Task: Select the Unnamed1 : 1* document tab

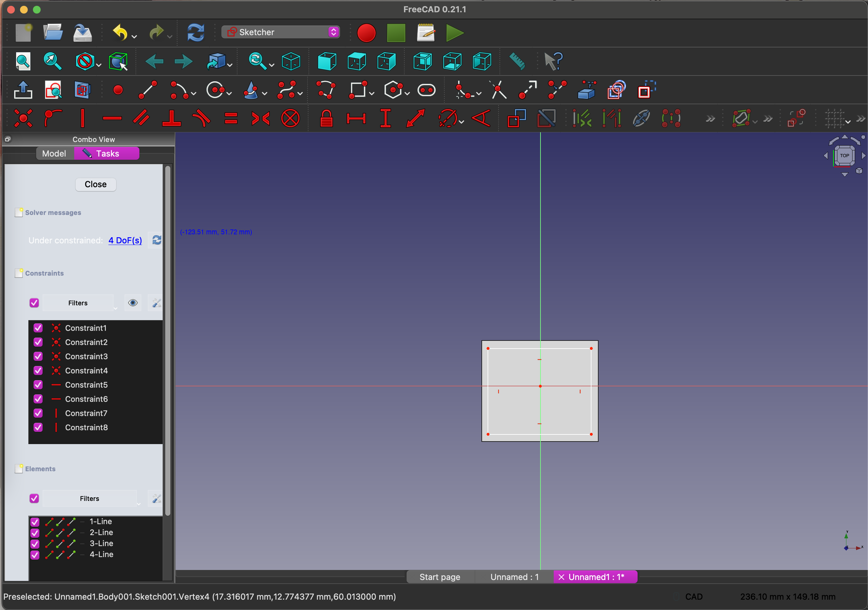Action: 595,577
